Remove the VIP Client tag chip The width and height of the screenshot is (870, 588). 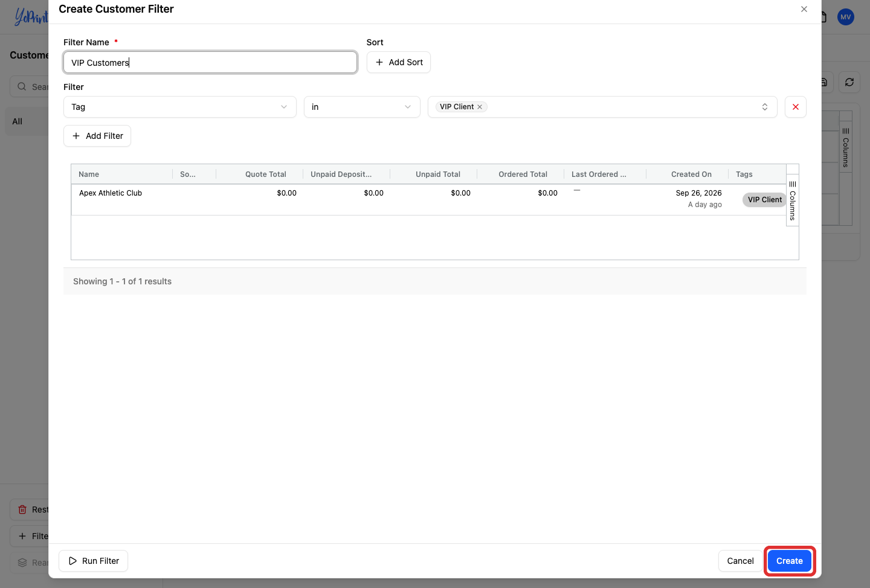pyautogui.click(x=480, y=107)
